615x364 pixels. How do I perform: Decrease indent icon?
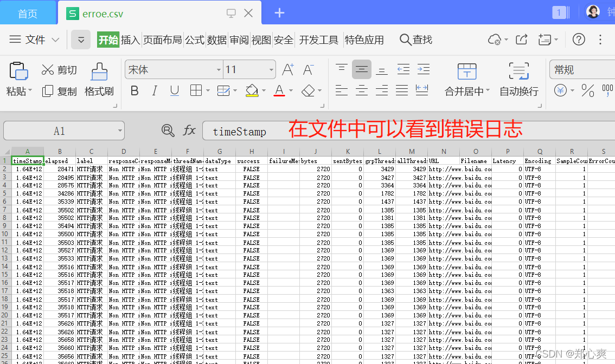[x=403, y=69]
